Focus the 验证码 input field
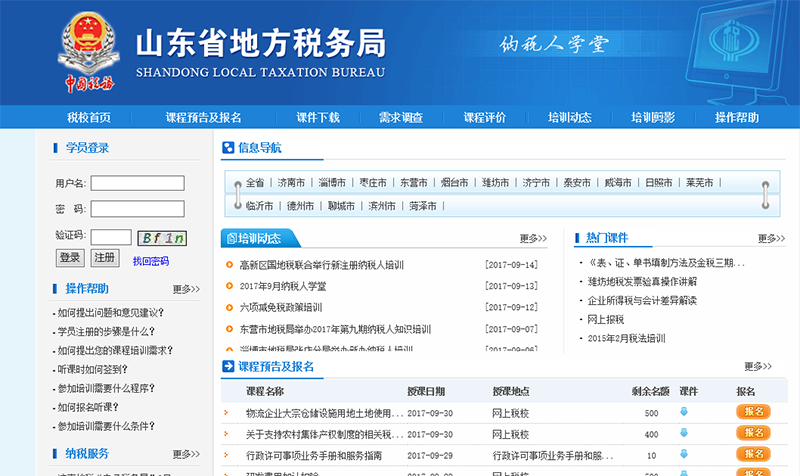Screen dimensions: 800x476 111,237
